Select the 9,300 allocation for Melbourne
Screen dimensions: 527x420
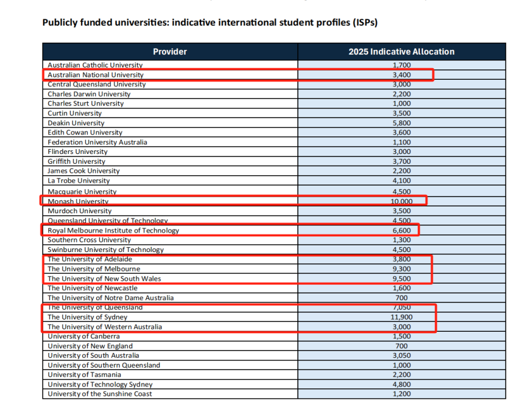[401, 268]
